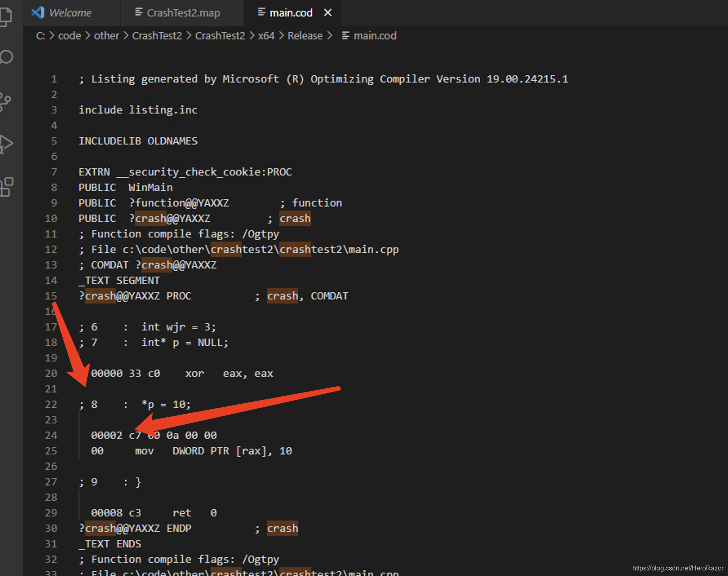Click the 'COMDAT ?crash@@YAXXZ' comment line

tap(148, 265)
